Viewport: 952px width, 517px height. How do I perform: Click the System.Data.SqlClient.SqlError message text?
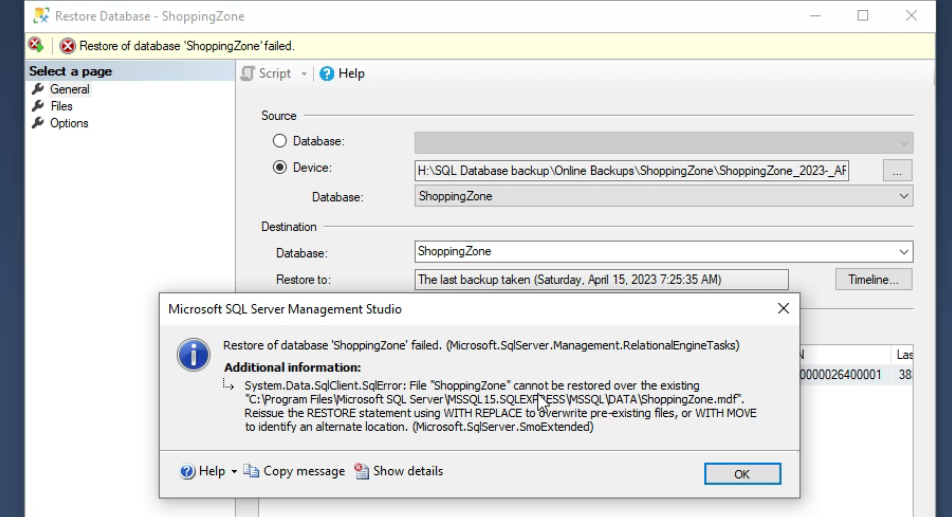(x=500, y=406)
